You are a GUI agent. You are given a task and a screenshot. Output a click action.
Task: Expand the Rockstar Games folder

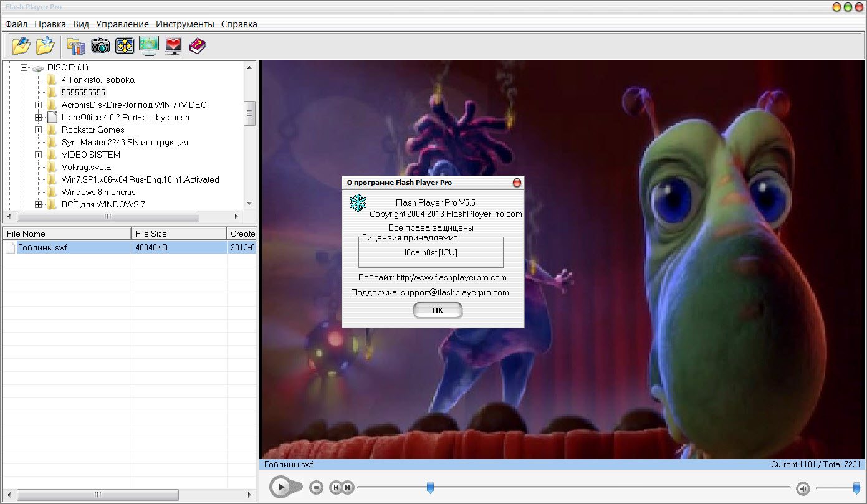(x=39, y=130)
